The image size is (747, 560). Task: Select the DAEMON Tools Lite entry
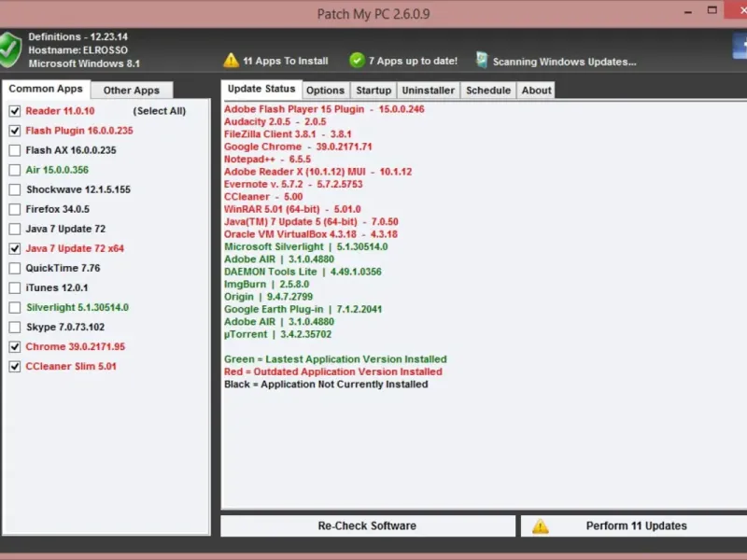[303, 272]
